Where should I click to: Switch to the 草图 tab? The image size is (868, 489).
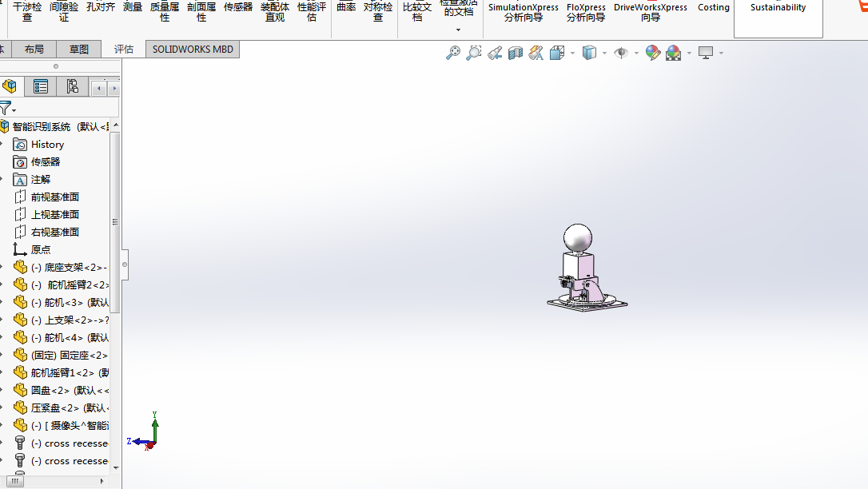78,50
